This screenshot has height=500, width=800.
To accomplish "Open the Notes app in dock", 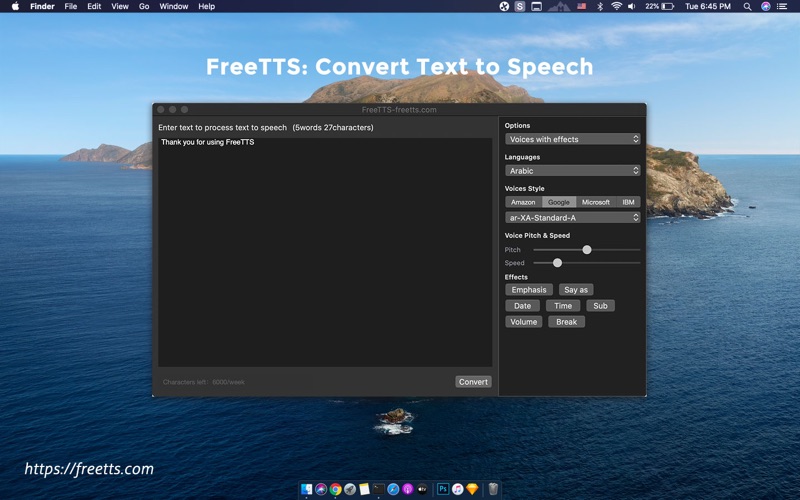I will pos(364,489).
